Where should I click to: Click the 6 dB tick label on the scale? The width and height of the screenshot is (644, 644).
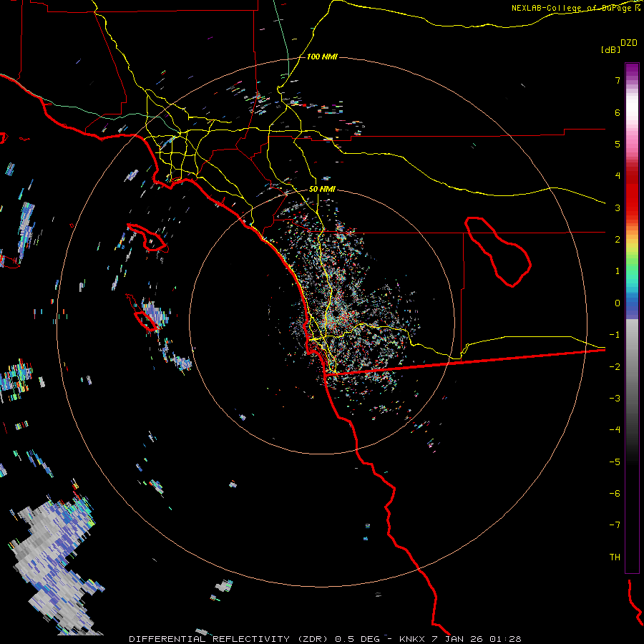click(x=618, y=112)
